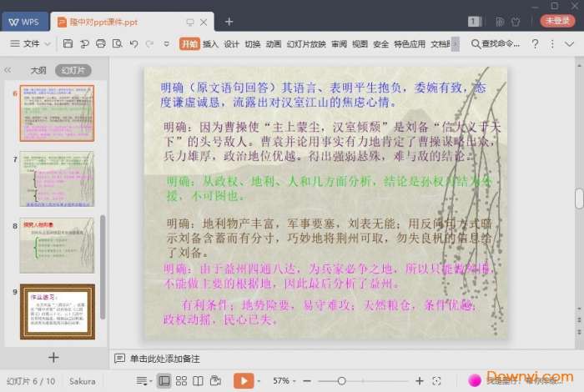Viewport: 584px width, 392px height.
Task: Select slide 7 thumbnail
Action: 57,179
